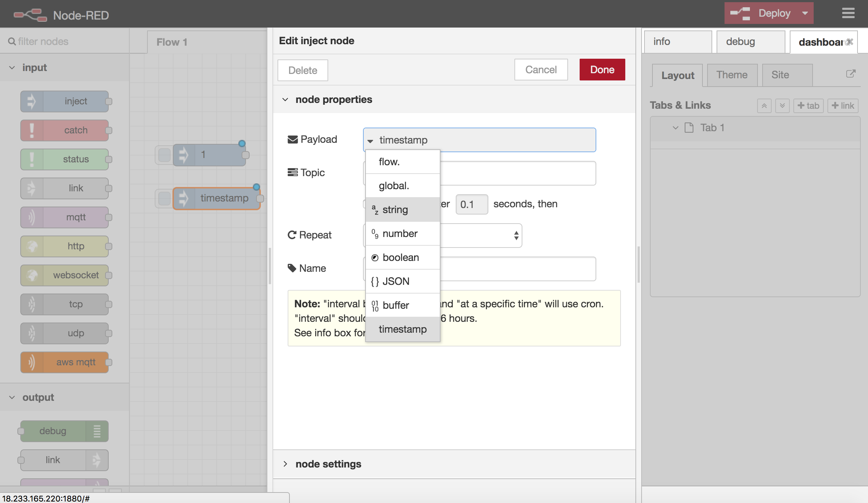Choose boolean payload type option
Screen dimensions: 868x503
402,257
